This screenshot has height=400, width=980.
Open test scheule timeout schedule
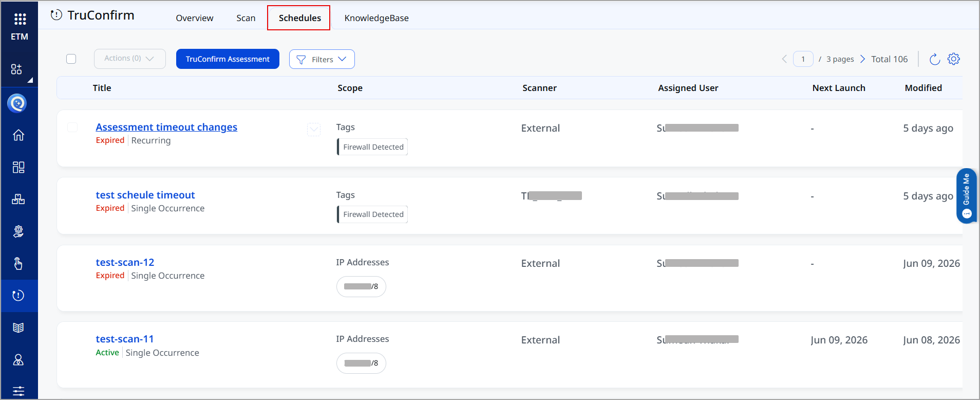tap(145, 195)
